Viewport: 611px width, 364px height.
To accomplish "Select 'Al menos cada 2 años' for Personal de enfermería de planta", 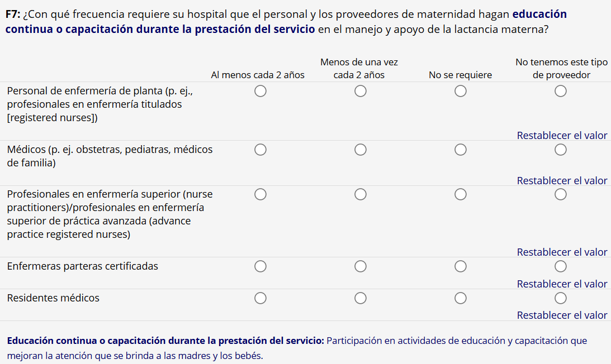I will pyautogui.click(x=260, y=91).
